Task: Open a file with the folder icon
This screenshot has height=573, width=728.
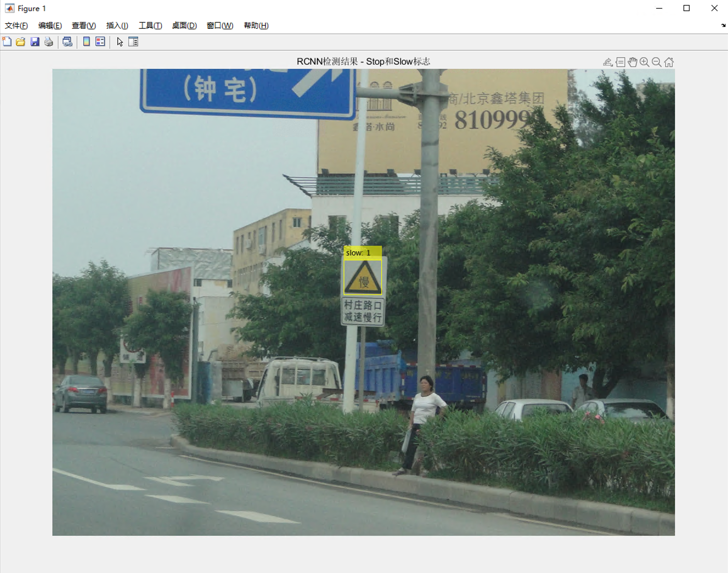Action: click(x=20, y=42)
